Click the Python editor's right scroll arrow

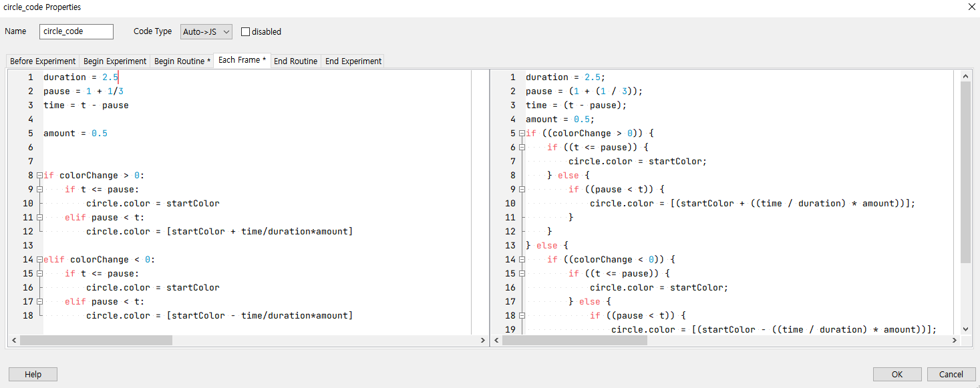tap(482, 340)
